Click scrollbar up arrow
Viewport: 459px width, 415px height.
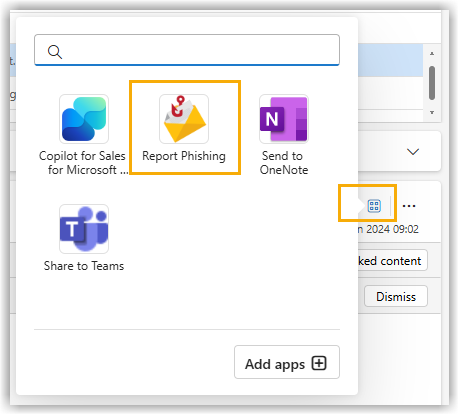(432, 54)
